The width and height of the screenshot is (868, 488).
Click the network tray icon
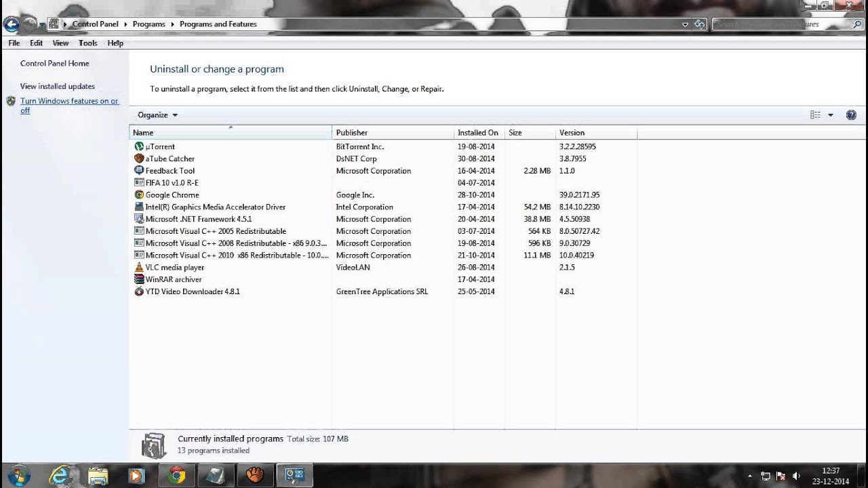[766, 476]
